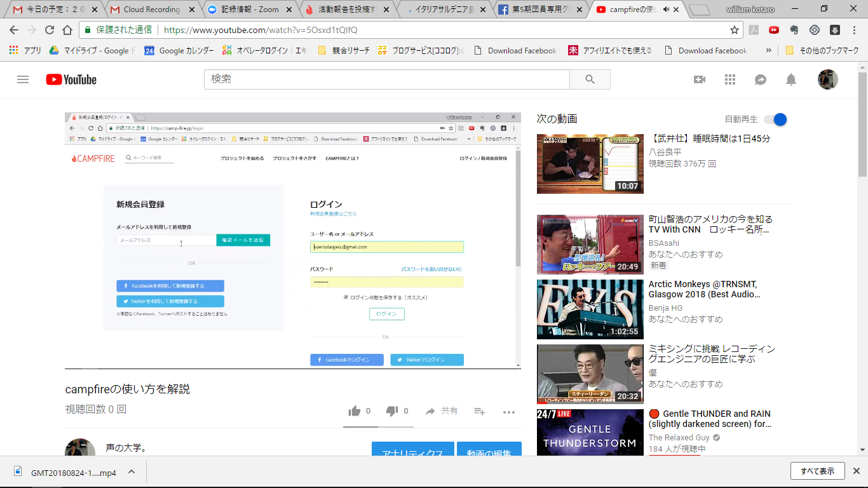
Task: Open the YouTube apps grid icon
Action: (x=730, y=79)
